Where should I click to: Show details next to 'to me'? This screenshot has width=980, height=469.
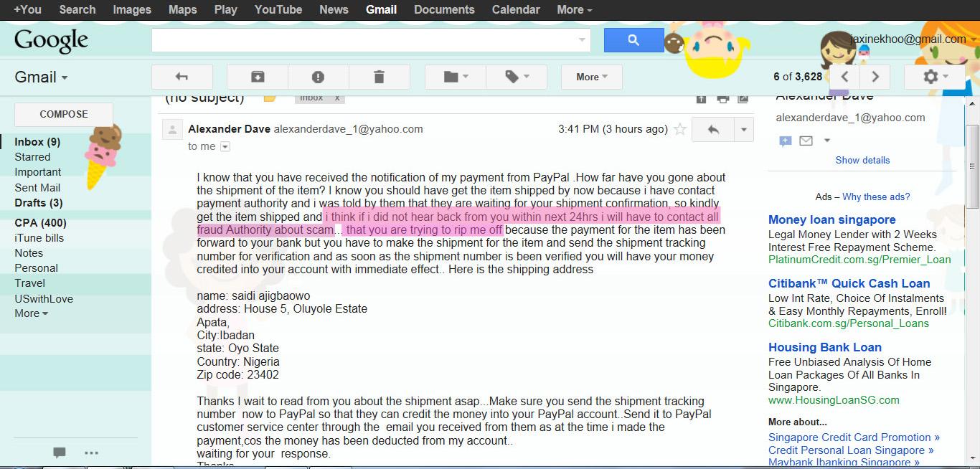[x=225, y=146]
